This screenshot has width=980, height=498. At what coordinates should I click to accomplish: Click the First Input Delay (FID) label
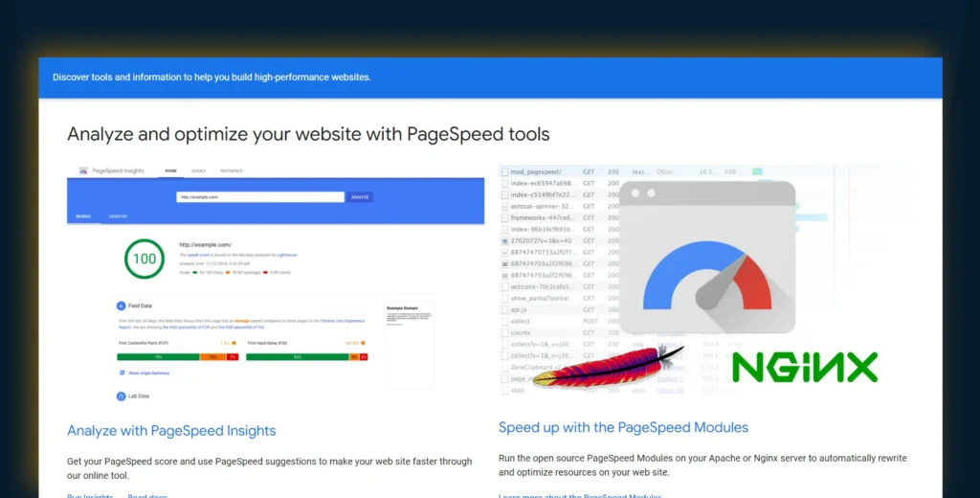pos(268,344)
